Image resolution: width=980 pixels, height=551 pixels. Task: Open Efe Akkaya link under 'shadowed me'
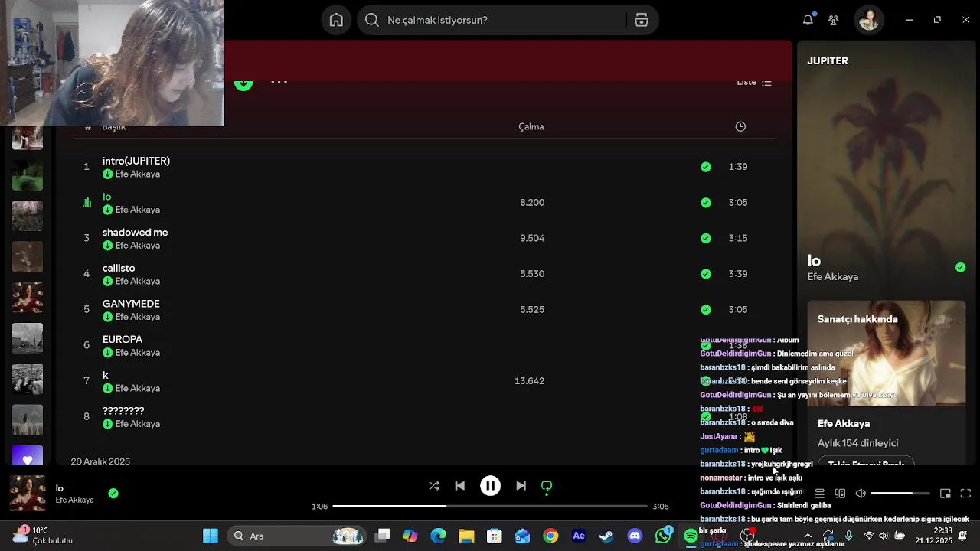coord(138,246)
